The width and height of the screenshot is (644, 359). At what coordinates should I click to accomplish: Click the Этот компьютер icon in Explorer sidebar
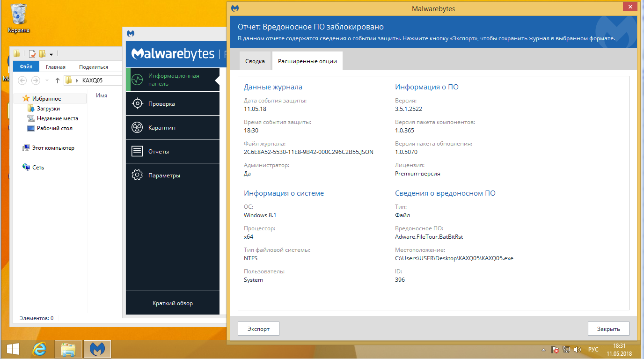tap(26, 148)
